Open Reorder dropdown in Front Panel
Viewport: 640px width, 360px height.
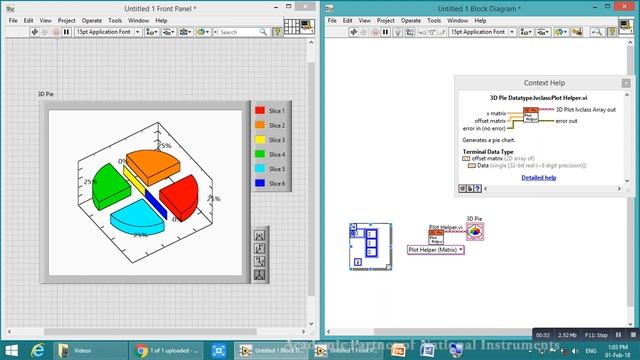click(x=203, y=32)
